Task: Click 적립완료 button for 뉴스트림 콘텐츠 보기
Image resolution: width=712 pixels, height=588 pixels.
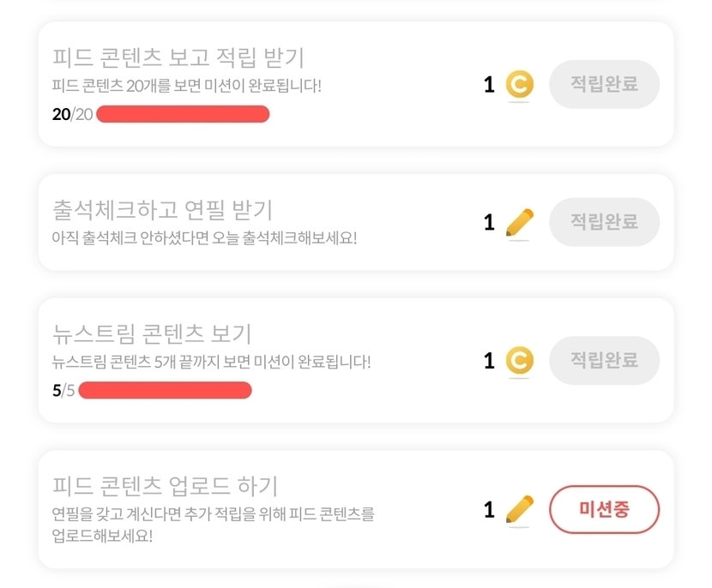Action: point(604,360)
